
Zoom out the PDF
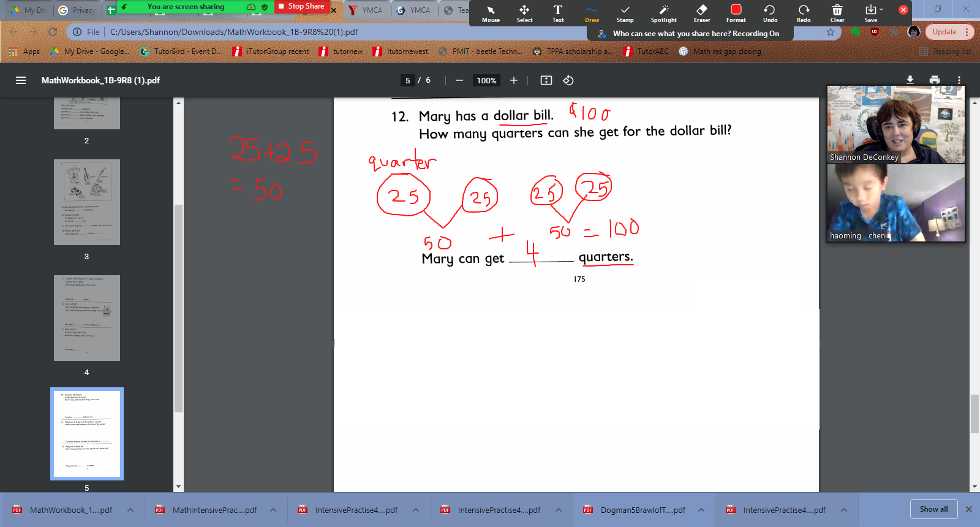click(459, 80)
